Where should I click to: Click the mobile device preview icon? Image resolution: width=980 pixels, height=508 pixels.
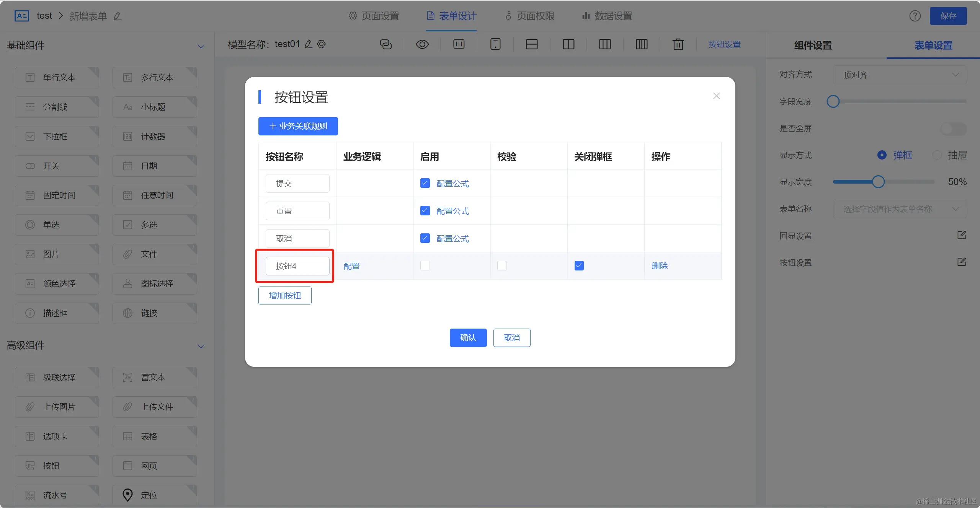[495, 44]
